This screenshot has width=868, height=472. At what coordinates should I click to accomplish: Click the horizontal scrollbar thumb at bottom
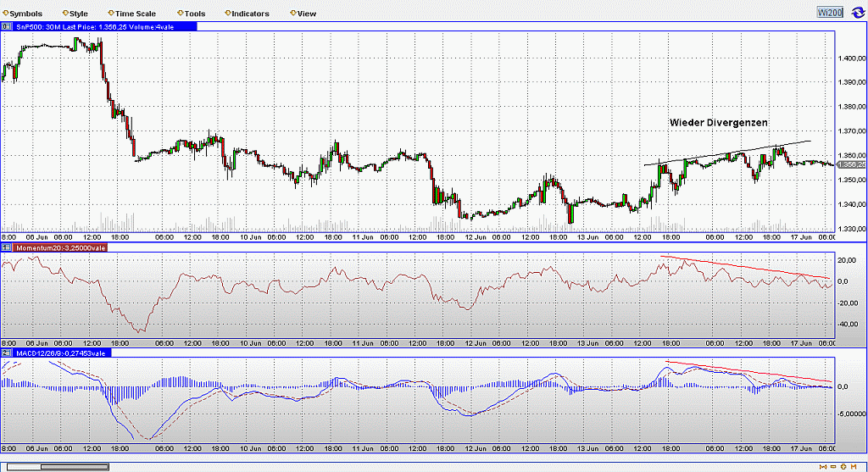coord(75,467)
